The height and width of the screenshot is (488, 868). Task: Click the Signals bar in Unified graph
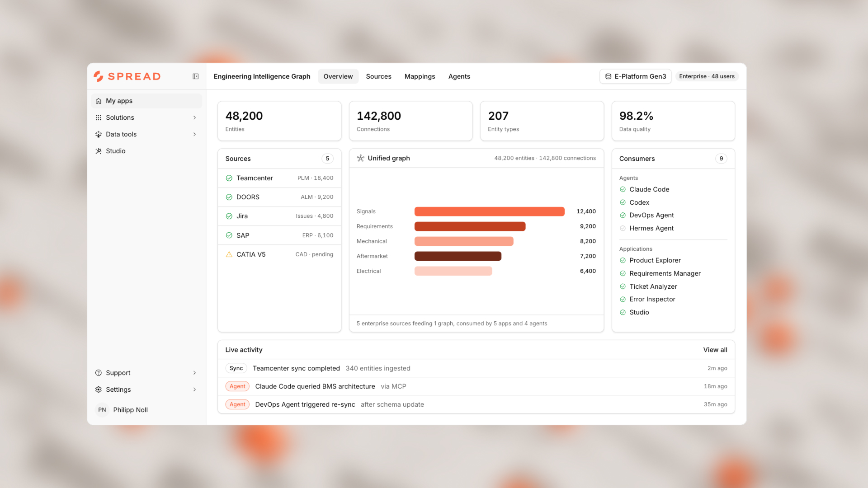coord(490,211)
